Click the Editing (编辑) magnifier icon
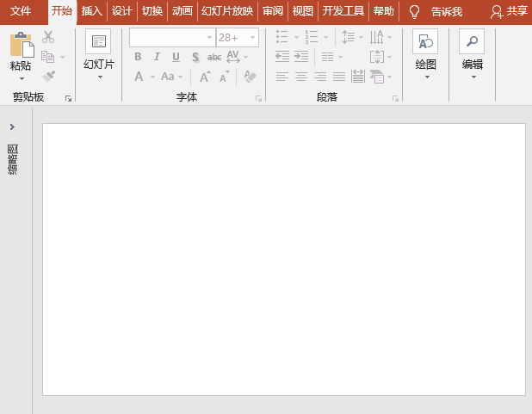The width and height of the screenshot is (532, 414). point(472,41)
